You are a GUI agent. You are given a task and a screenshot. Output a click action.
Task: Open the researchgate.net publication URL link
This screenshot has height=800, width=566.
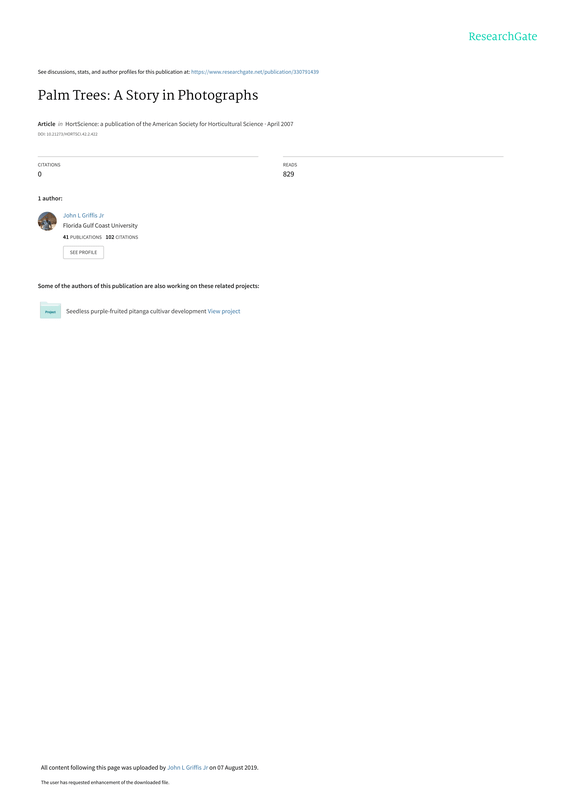pyautogui.click(x=255, y=72)
